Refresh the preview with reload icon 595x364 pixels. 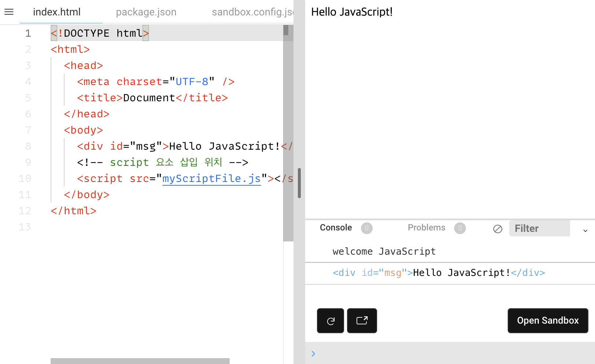[331, 321]
